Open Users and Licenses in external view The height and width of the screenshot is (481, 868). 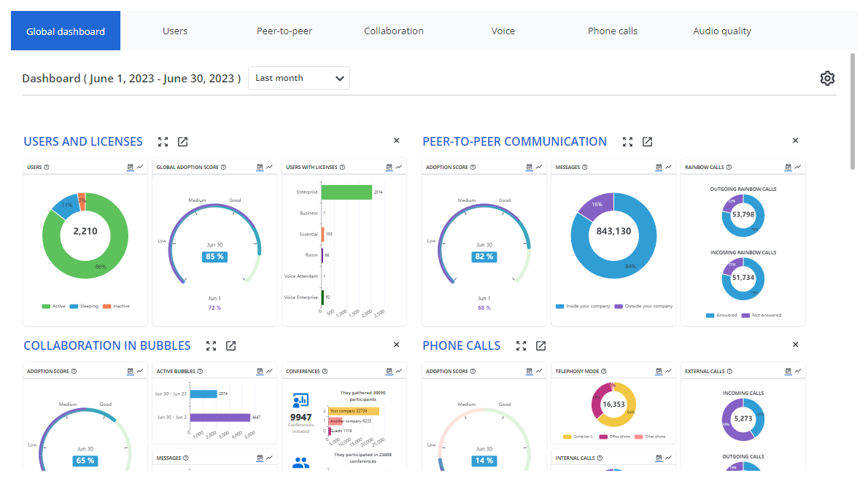coord(182,142)
